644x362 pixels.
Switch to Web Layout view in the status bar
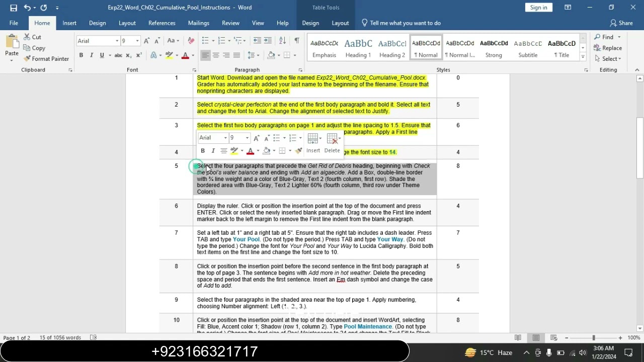(x=553, y=338)
